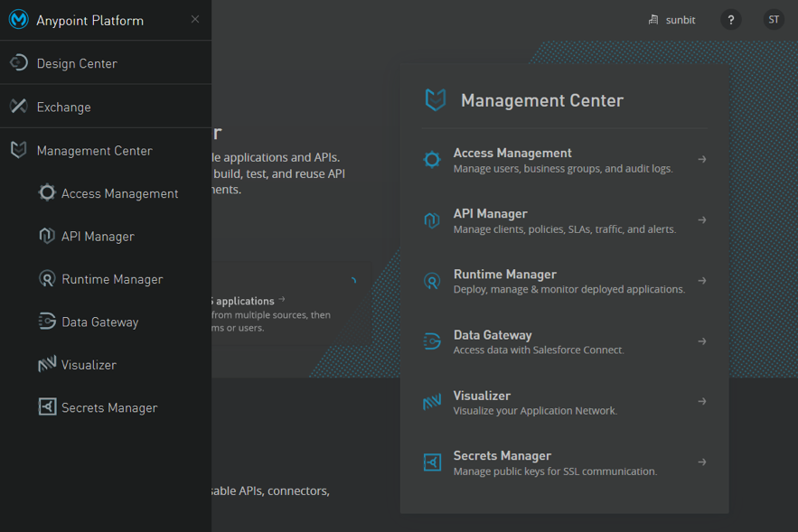Open Access Management in the card
Image resolution: width=798 pixels, height=532 pixels.
coord(512,154)
